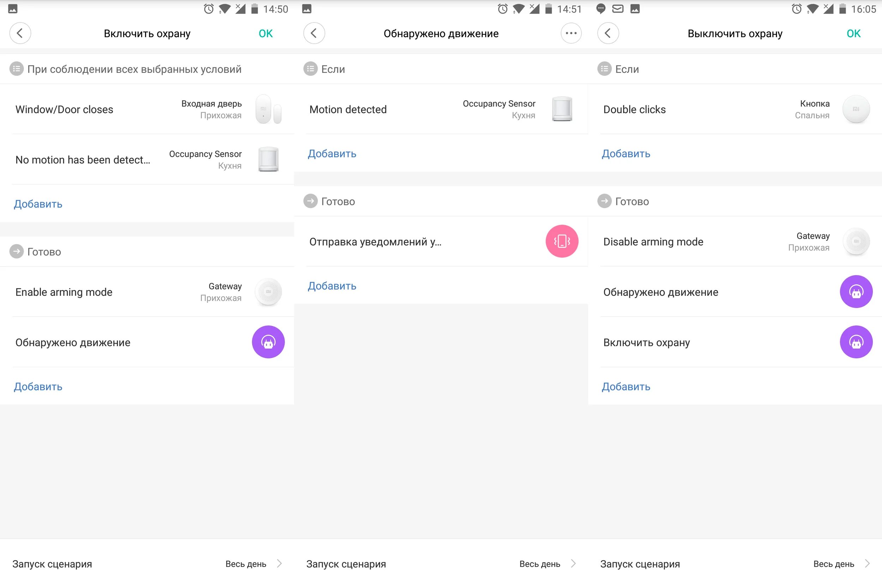Select Enable arming mode action row
This screenshot has width=882, height=588.
pos(64,292)
